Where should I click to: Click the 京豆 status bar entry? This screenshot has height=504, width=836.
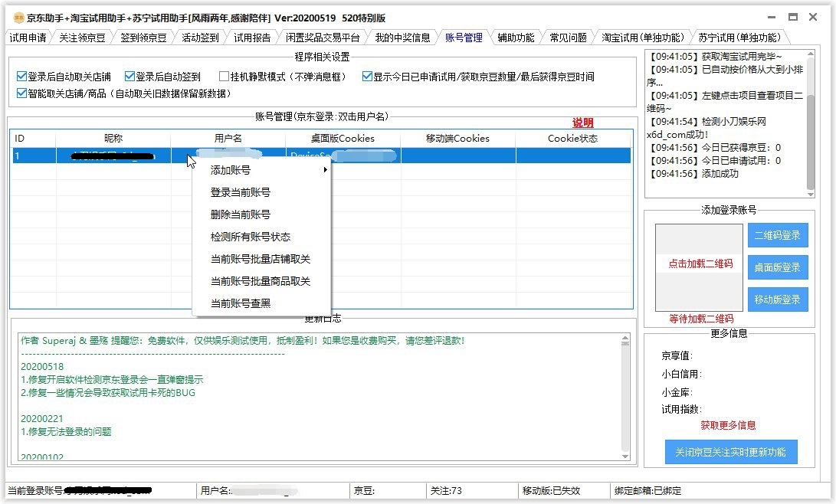click(x=364, y=491)
